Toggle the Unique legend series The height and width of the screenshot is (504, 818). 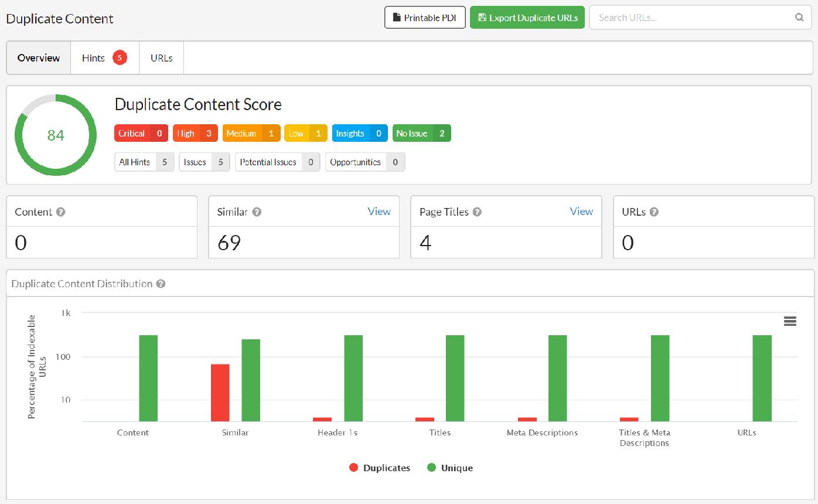pyautogui.click(x=450, y=468)
